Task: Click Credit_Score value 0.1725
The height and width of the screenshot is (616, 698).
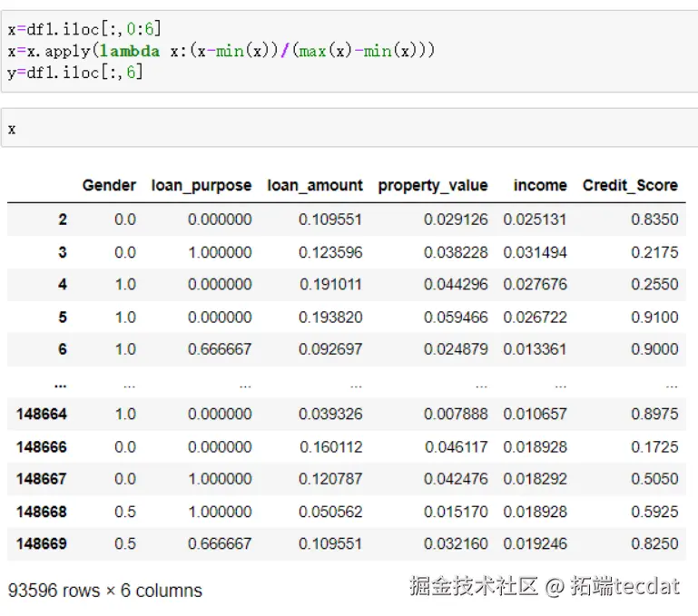Action: pos(654,447)
